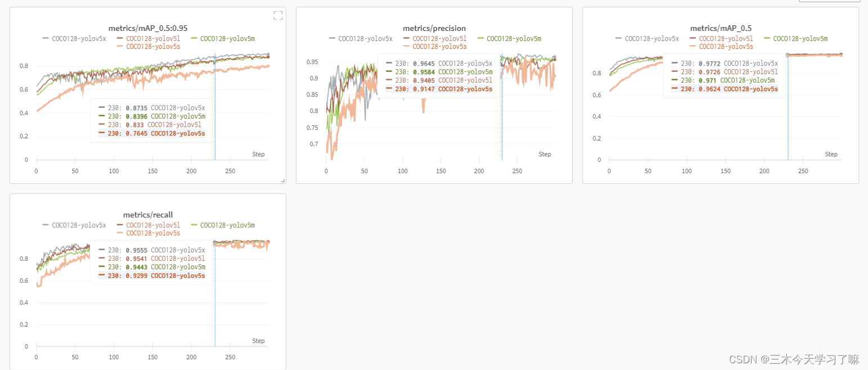Click mAP_0.5 tooltip row 0.9624 yolov5s
Viewport: 868px width, 370px height.
(725, 89)
